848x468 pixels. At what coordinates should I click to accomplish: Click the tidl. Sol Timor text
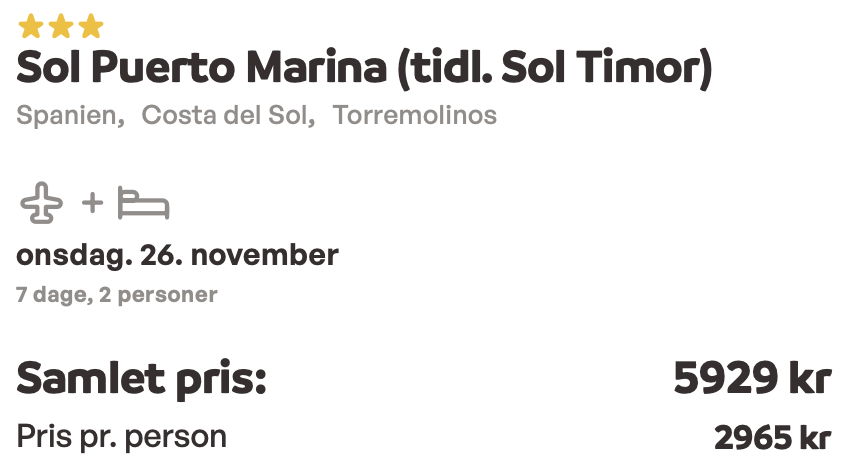coord(554,68)
